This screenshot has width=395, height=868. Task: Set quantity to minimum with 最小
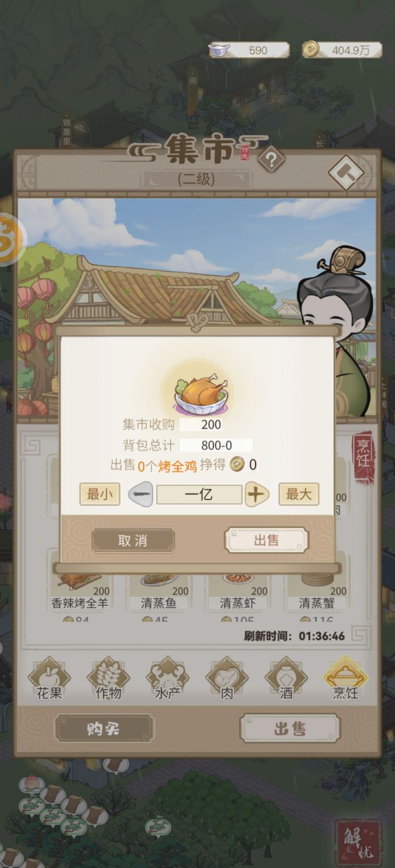pyautogui.click(x=100, y=494)
